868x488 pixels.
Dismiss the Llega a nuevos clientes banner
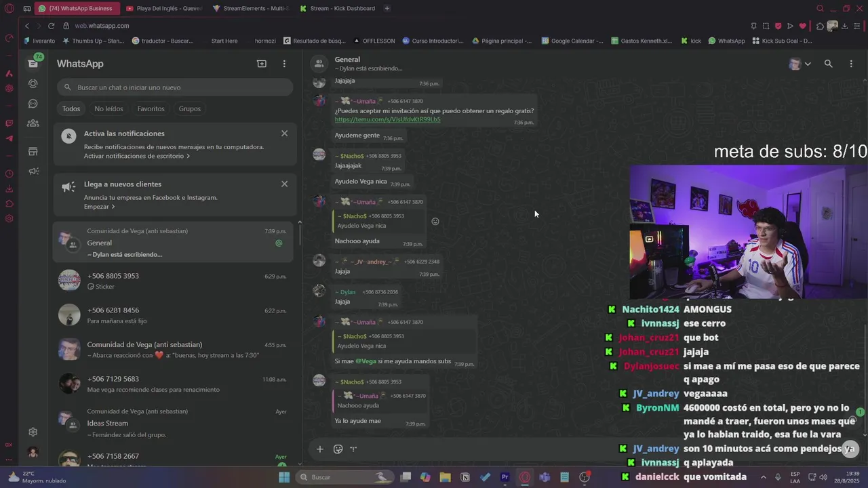click(x=284, y=184)
